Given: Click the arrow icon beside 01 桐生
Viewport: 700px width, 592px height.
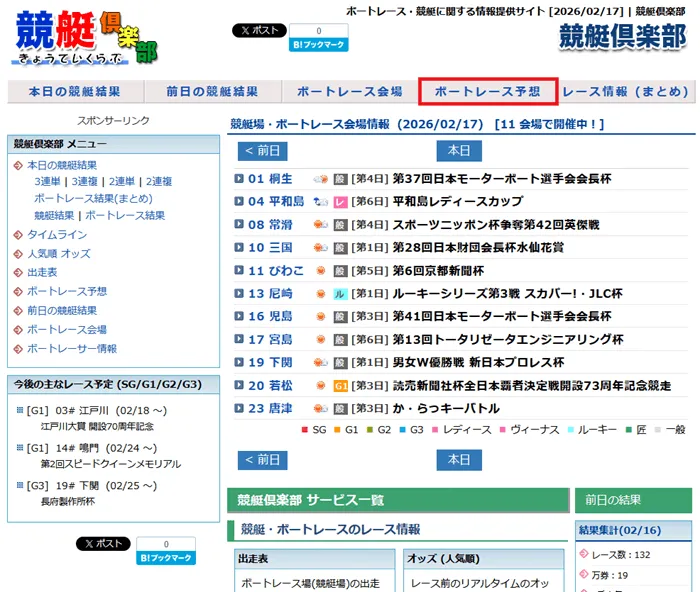Looking at the screenshot, I should click(x=239, y=179).
